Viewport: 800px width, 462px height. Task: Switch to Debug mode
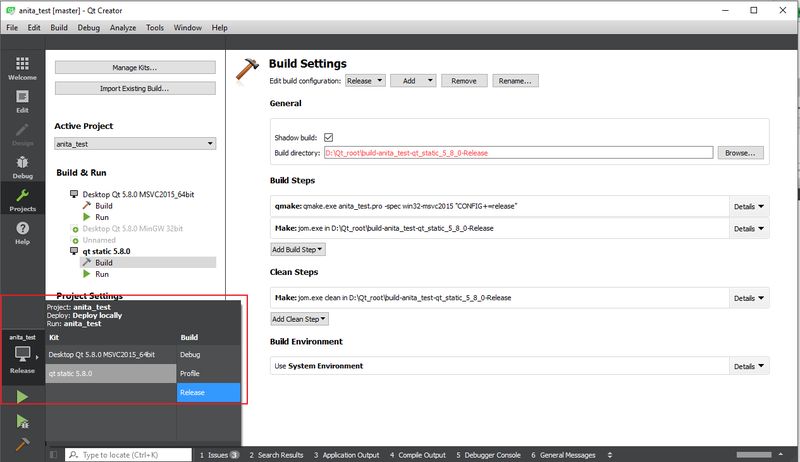coord(22,167)
